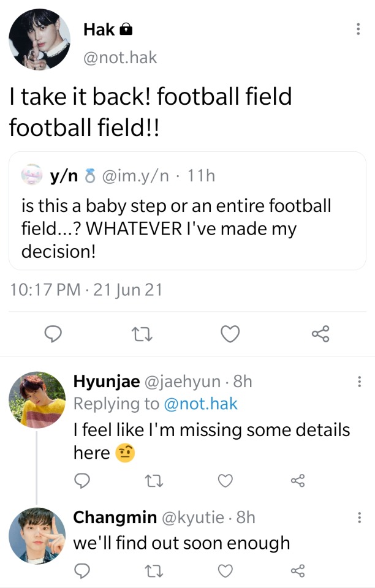Screen dimensions: 375x588
Task: Retweet Hak's football field tweet
Action: click(141, 334)
